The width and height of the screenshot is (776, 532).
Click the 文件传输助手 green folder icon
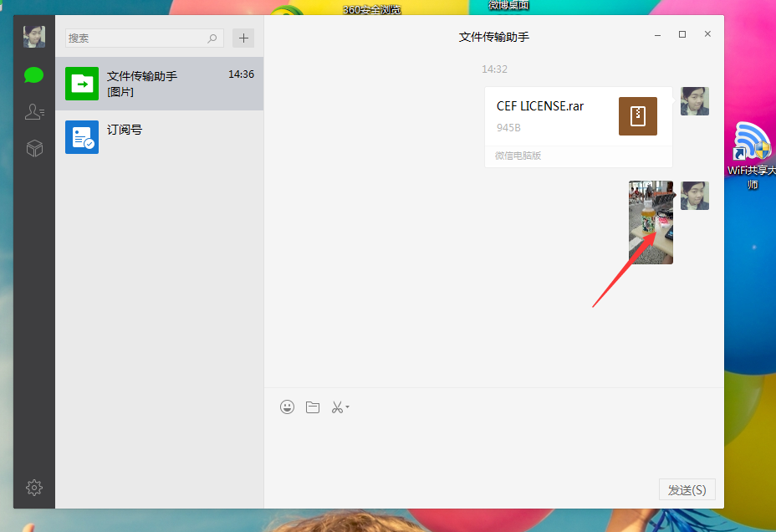(82, 84)
